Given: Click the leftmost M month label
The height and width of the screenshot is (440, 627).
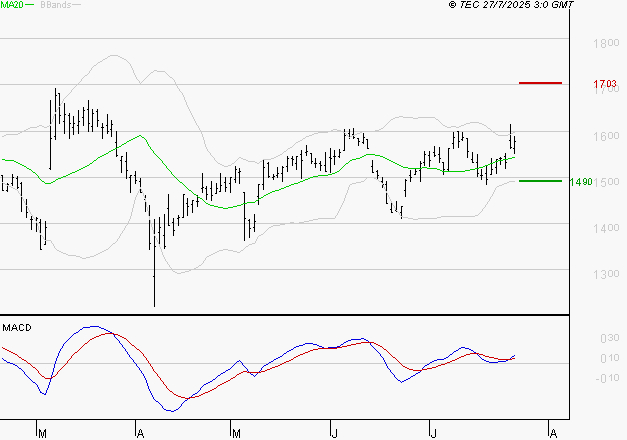Looking at the screenshot, I should pyautogui.click(x=42, y=433).
